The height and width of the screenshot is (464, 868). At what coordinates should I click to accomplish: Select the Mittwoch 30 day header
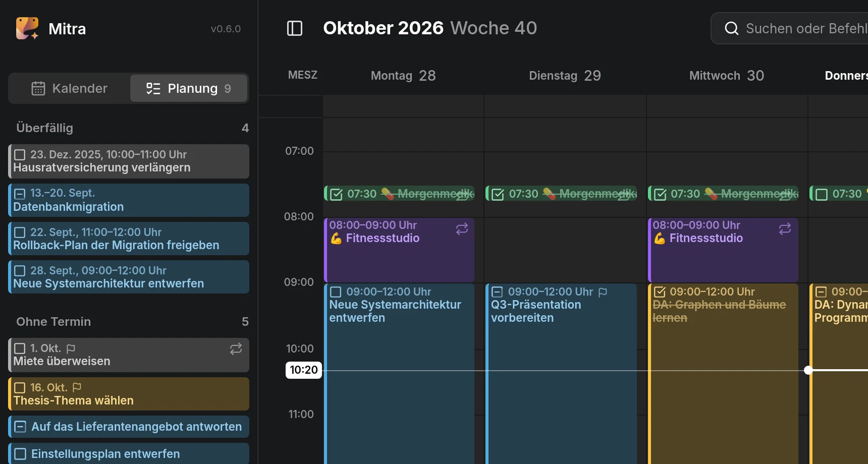(x=727, y=76)
